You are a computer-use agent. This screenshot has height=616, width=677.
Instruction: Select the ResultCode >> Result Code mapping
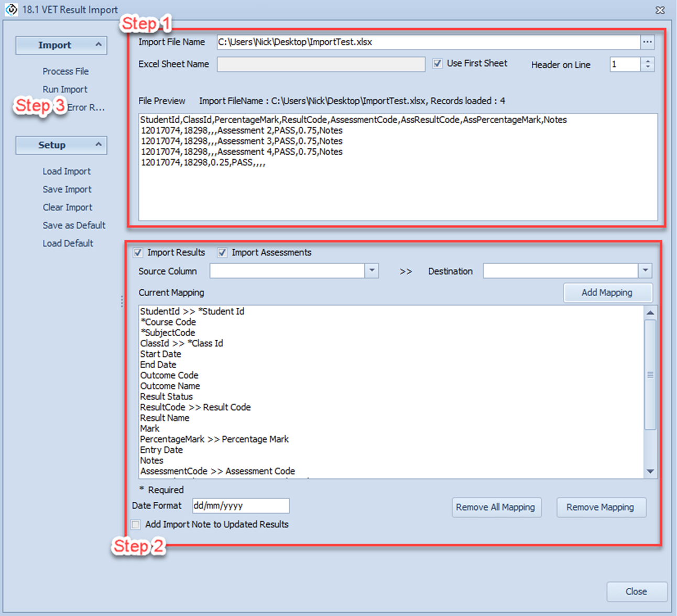[x=195, y=407]
